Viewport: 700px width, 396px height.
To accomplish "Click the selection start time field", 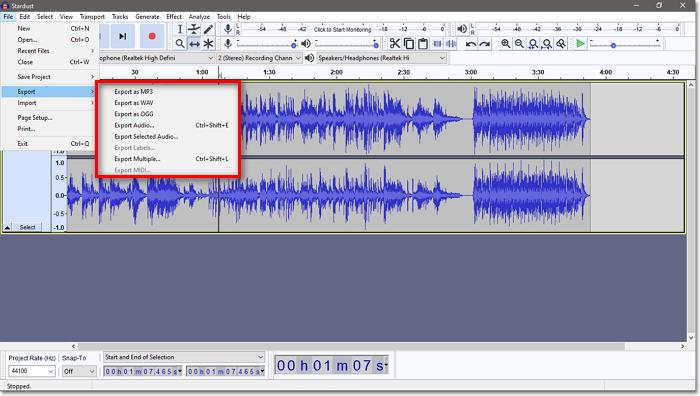I will (x=143, y=371).
